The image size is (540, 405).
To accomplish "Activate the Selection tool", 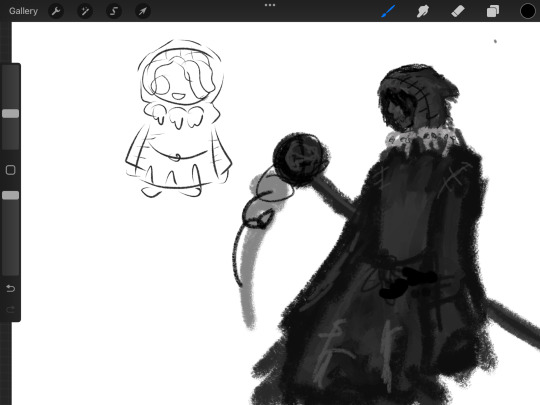I will tap(114, 11).
